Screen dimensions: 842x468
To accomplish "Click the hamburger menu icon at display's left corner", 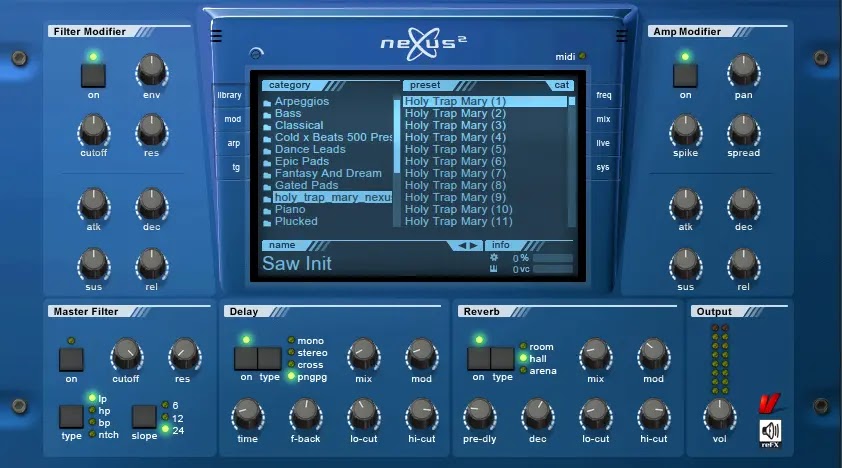I will click(x=216, y=36).
